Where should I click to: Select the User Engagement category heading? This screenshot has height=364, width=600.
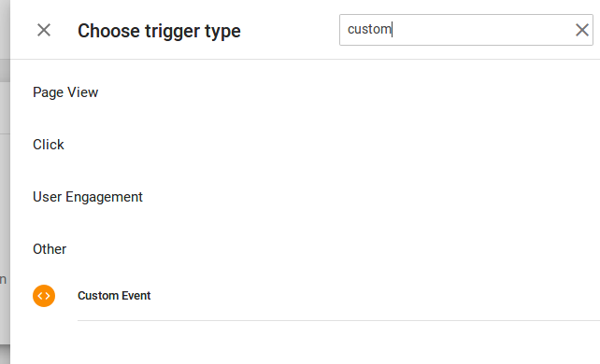88,197
